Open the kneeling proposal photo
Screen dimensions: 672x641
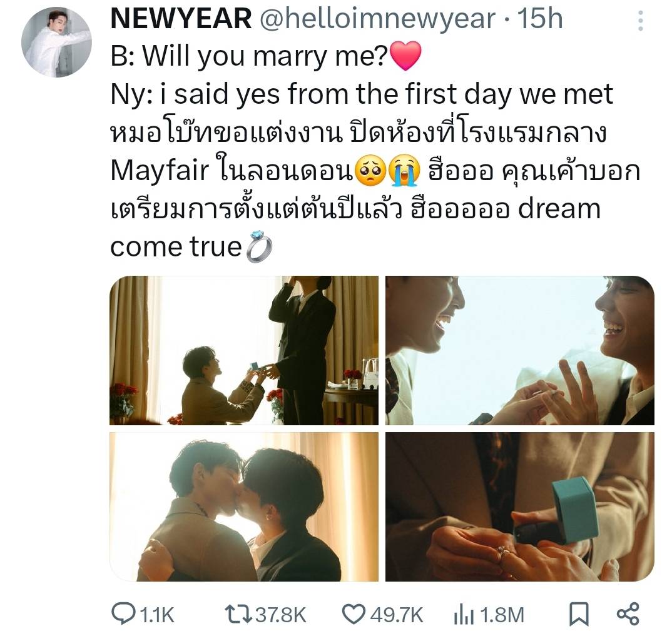244,350
